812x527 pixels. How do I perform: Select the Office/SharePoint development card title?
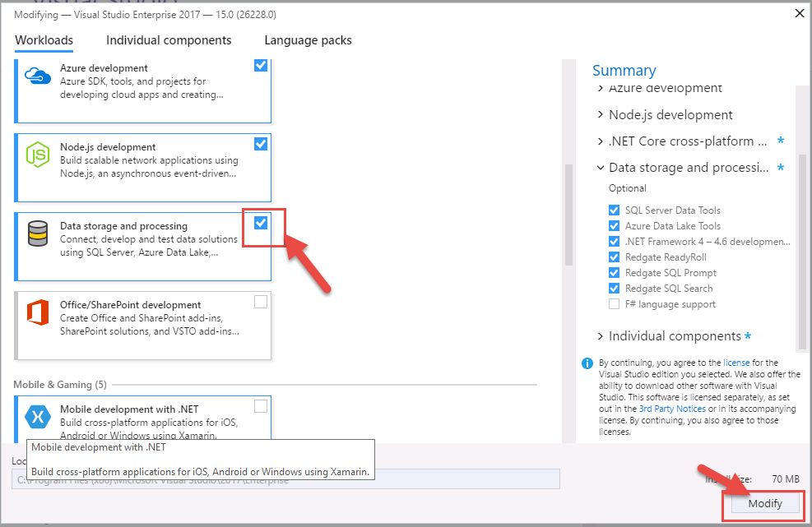click(x=131, y=305)
